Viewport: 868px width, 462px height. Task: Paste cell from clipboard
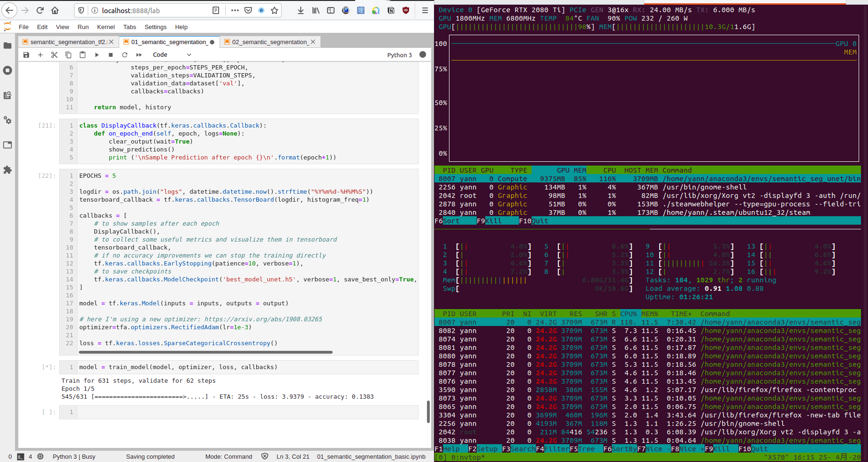(x=83, y=55)
